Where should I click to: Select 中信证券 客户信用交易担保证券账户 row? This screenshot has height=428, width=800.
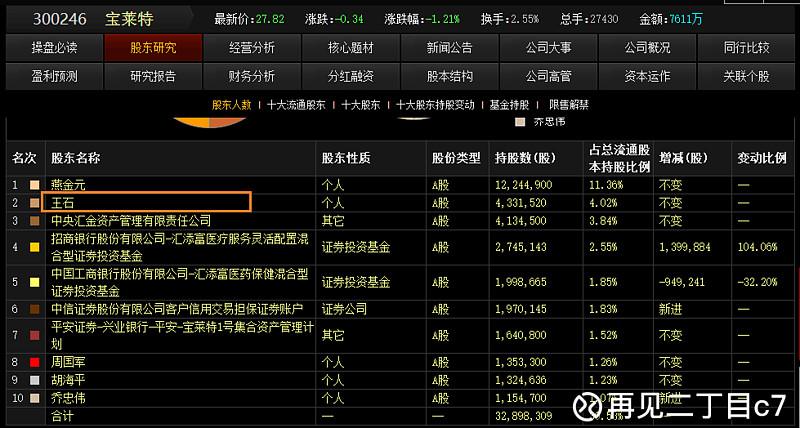pos(177,309)
